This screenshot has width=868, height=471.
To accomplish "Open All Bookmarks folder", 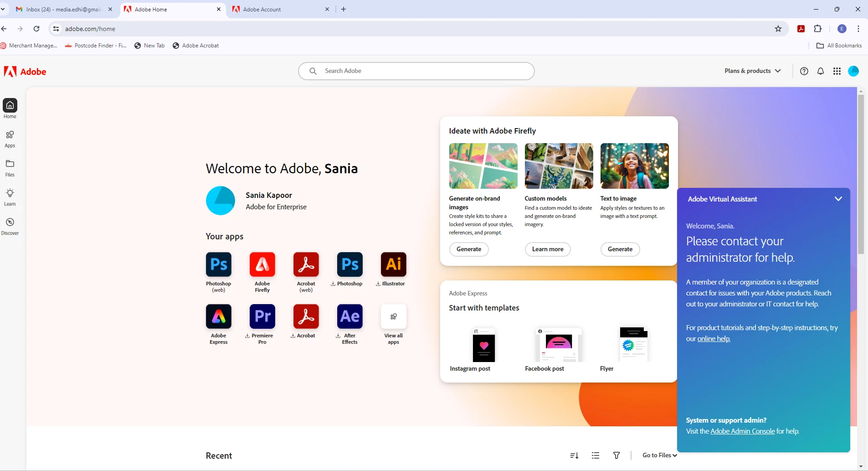I will coord(839,46).
